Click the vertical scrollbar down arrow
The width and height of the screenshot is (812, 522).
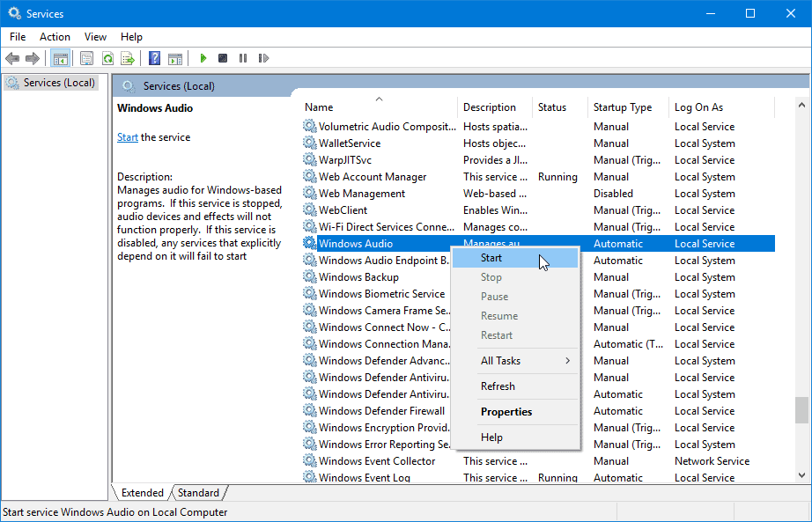[801, 474]
